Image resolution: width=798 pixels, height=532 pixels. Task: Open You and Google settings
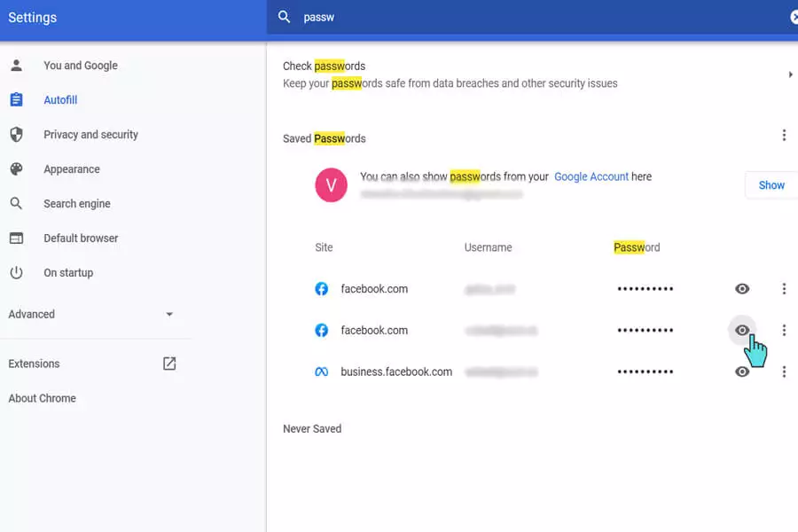81,66
